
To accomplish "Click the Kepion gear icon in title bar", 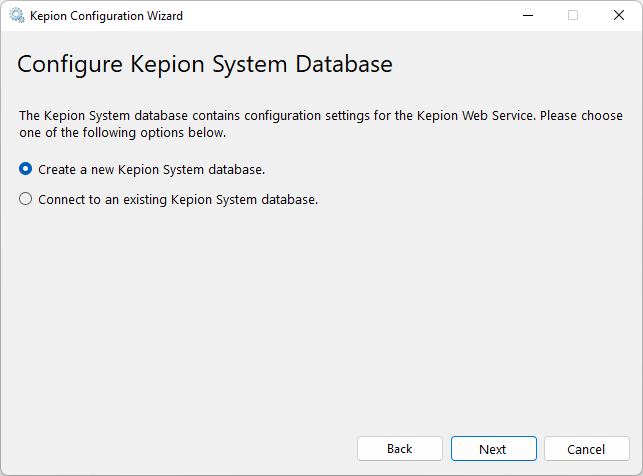I will click(x=17, y=16).
